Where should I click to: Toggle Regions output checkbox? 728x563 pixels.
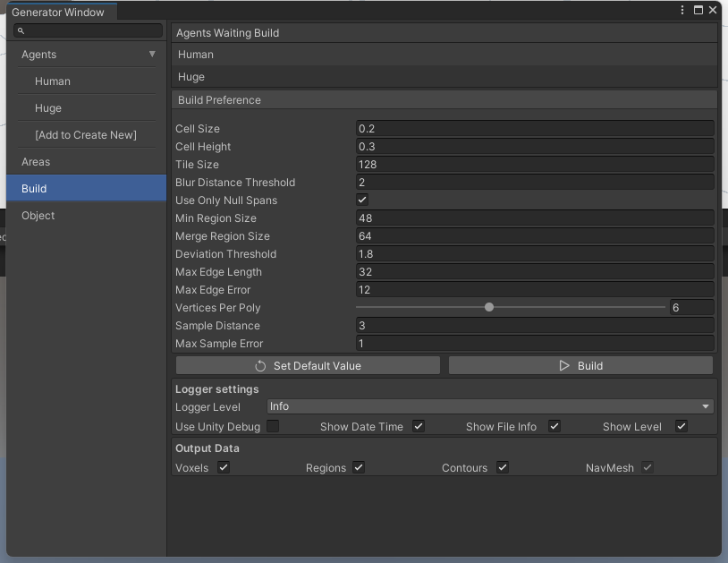[359, 467]
